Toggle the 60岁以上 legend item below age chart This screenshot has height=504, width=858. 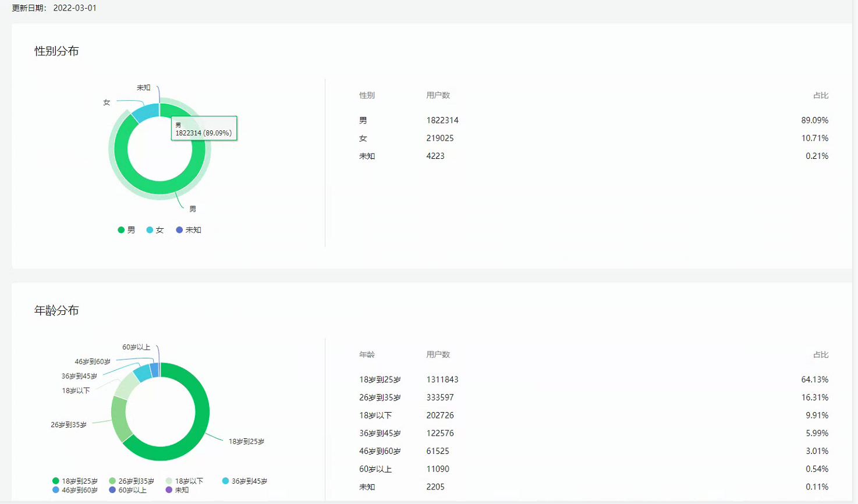pyautogui.click(x=128, y=490)
